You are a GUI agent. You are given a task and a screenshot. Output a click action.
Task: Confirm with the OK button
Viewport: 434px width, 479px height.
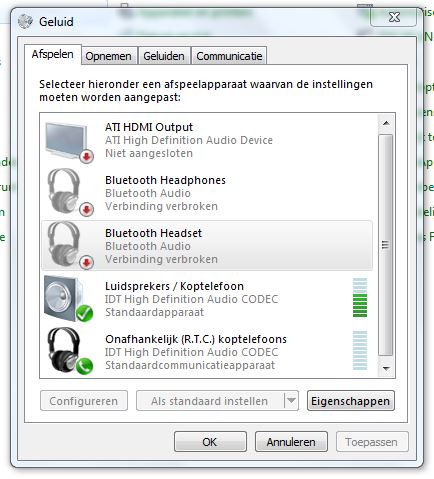pyautogui.click(x=210, y=442)
